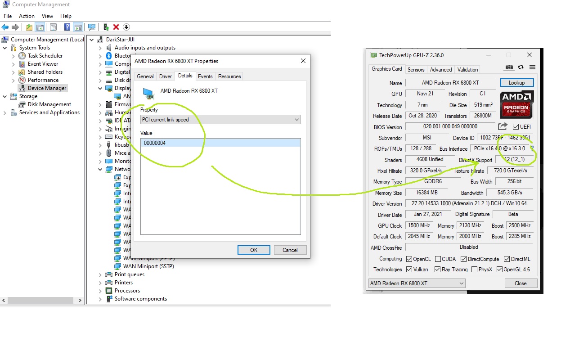This screenshot has width=588, height=364.
Task: Click the BIOS export share icon in GPU-Z
Action: coord(503,126)
